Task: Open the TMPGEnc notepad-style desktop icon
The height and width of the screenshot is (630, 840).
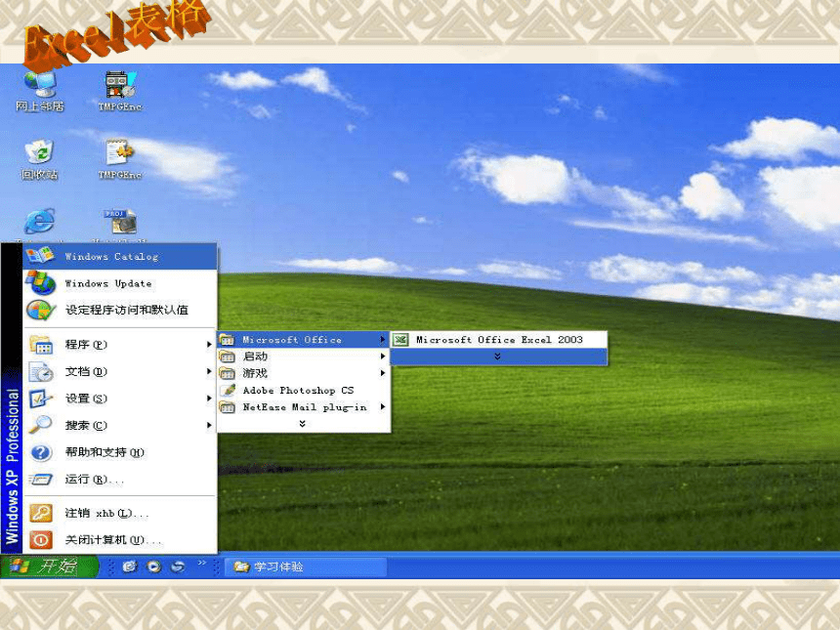Action: click(x=120, y=159)
